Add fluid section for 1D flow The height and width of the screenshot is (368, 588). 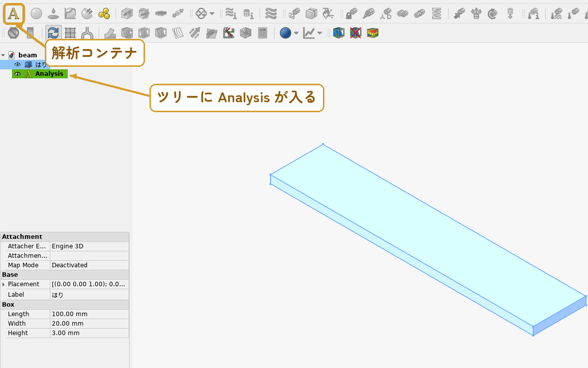point(178,14)
